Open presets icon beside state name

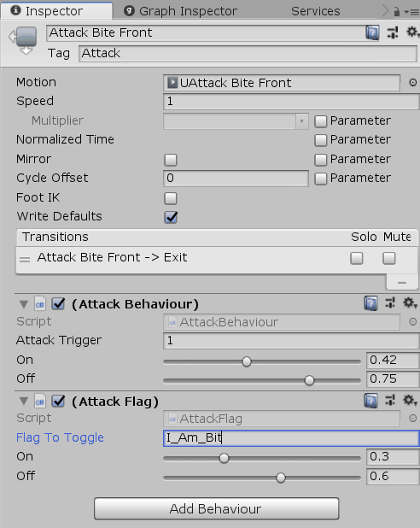[393, 32]
